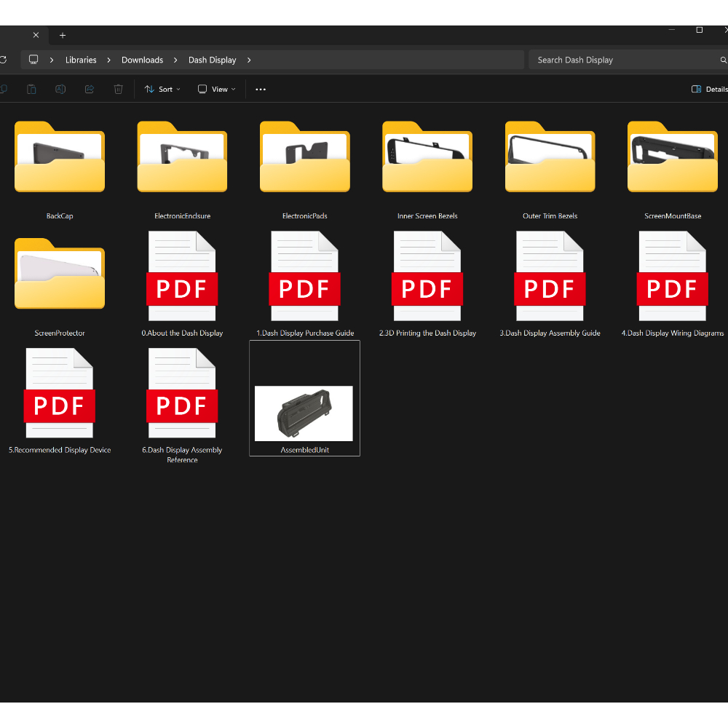Image resolution: width=728 pixels, height=728 pixels.
Task: Expand the chevron after Dash Display breadcrumb
Action: point(249,60)
